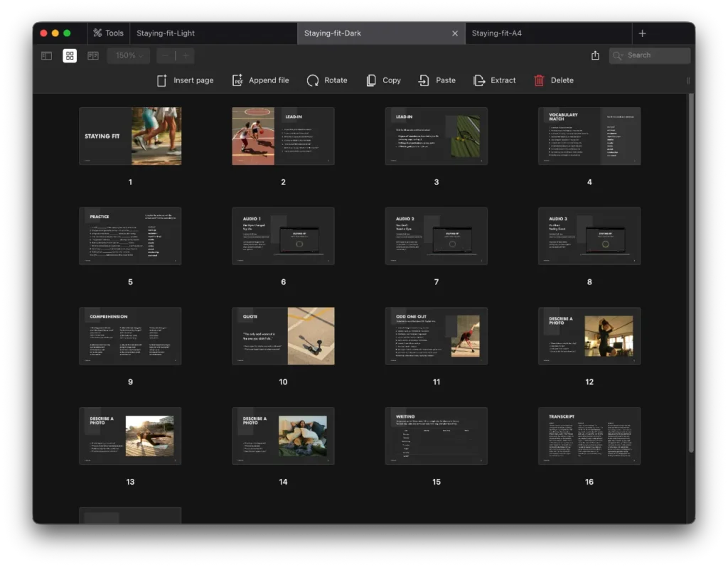Select the Quote page 10 thumbnail
The width and height of the screenshot is (728, 567).
283,336
